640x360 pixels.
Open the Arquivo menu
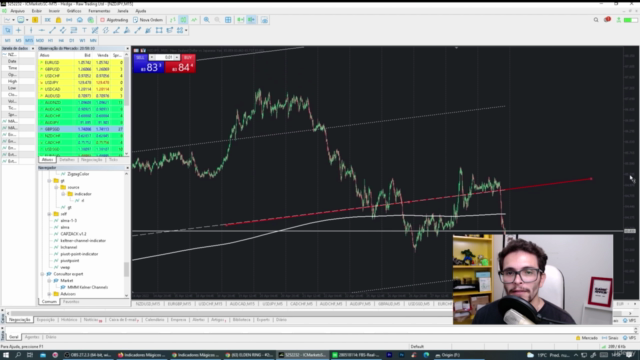tap(17, 11)
